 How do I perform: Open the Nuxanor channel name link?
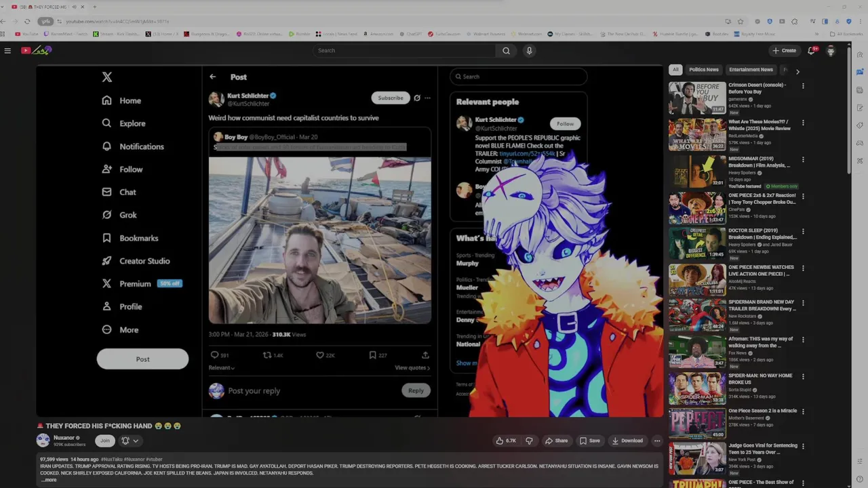click(x=64, y=438)
